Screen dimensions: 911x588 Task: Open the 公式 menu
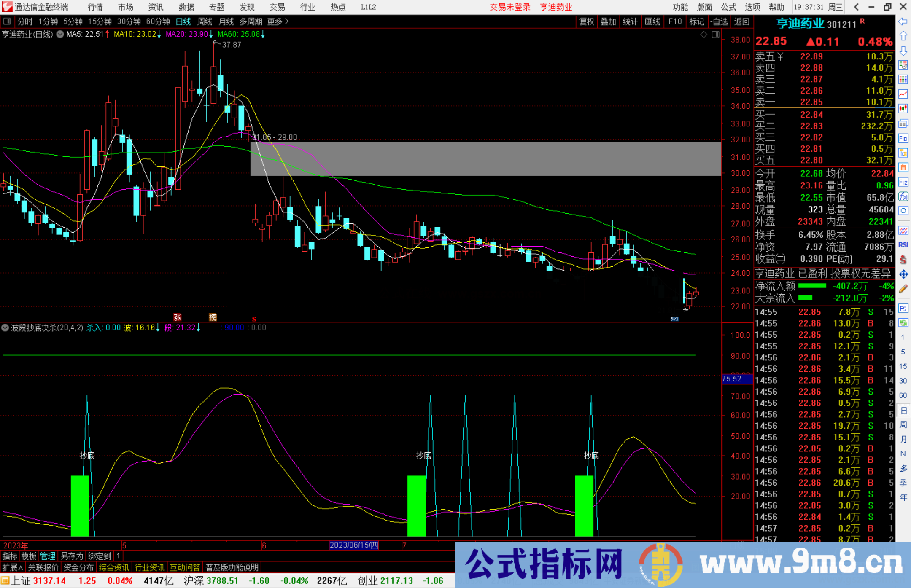tap(728, 7)
